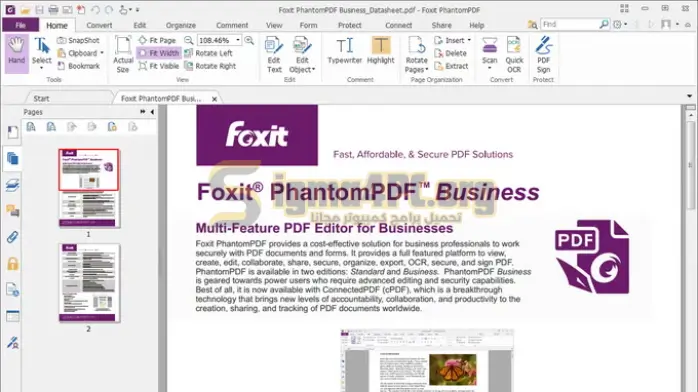Zoom out with the minus magnifier
The width and height of the screenshot is (698, 392).
[x=189, y=40]
